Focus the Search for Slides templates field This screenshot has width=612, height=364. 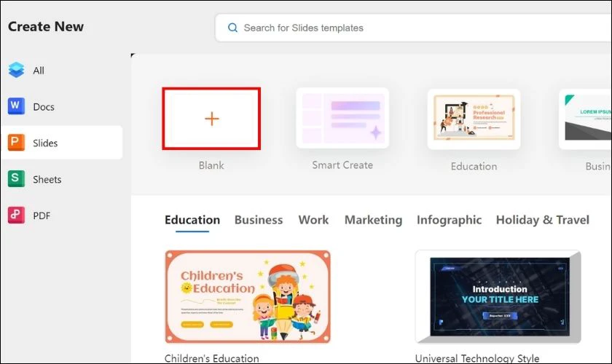click(x=413, y=28)
